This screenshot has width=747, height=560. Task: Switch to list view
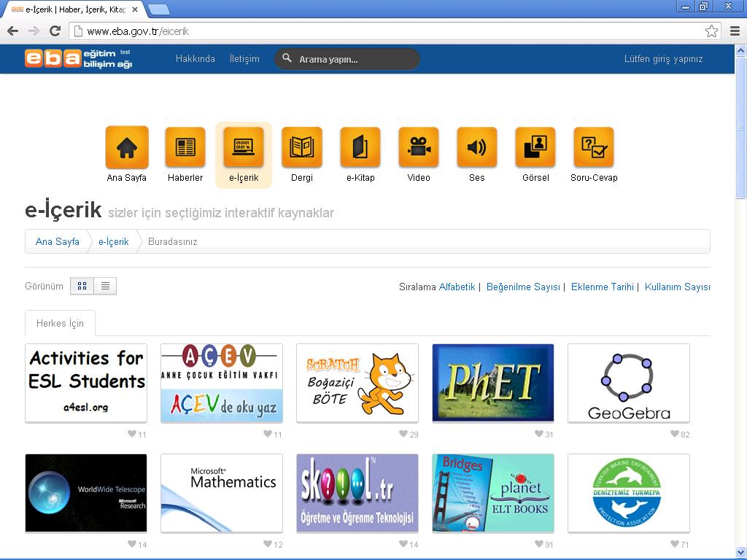coord(105,286)
